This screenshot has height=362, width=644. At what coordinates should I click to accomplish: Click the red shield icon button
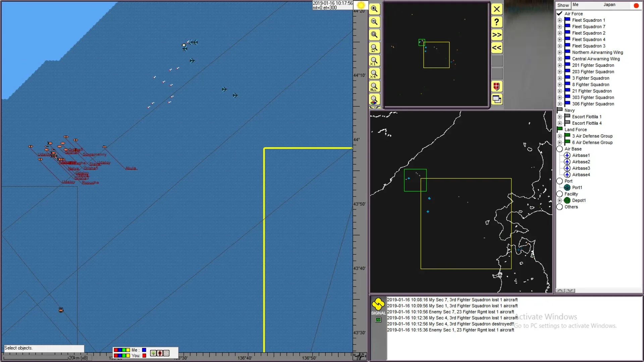[496, 86]
